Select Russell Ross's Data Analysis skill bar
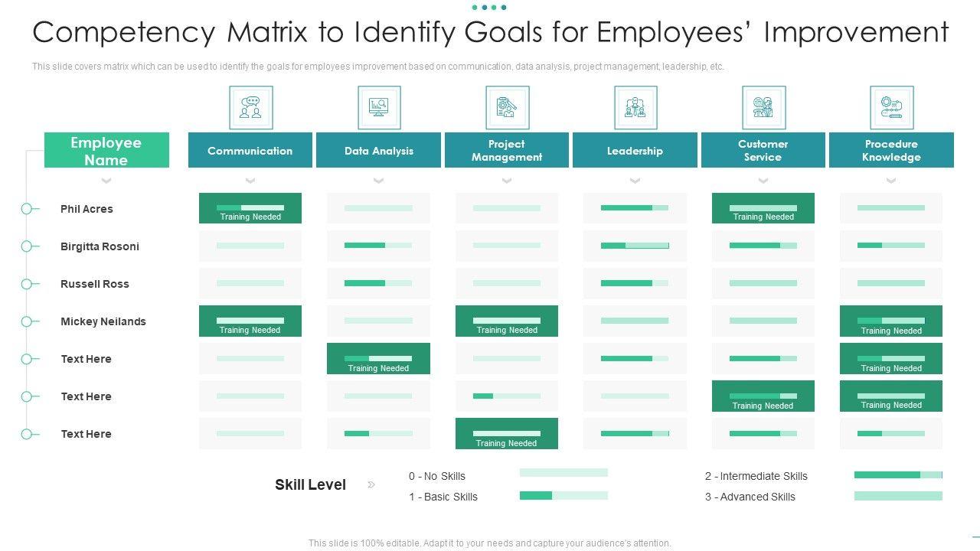This screenshot has width=980, height=551. [x=378, y=283]
